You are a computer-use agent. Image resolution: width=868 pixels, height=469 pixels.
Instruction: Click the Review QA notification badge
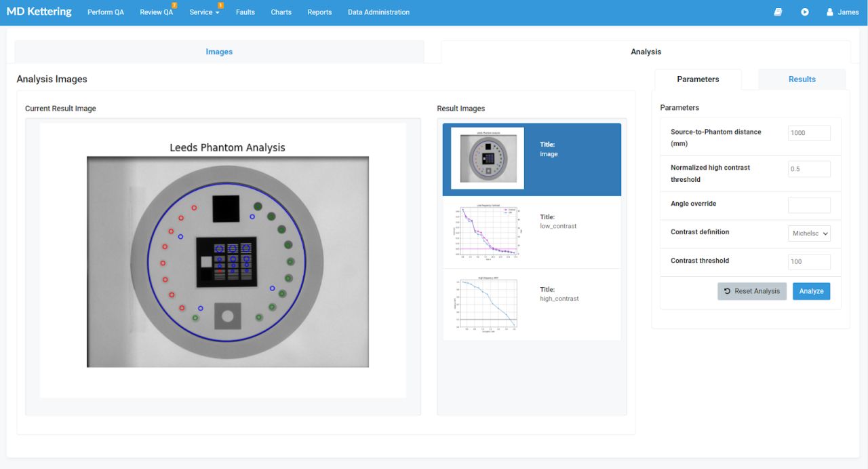174,5
